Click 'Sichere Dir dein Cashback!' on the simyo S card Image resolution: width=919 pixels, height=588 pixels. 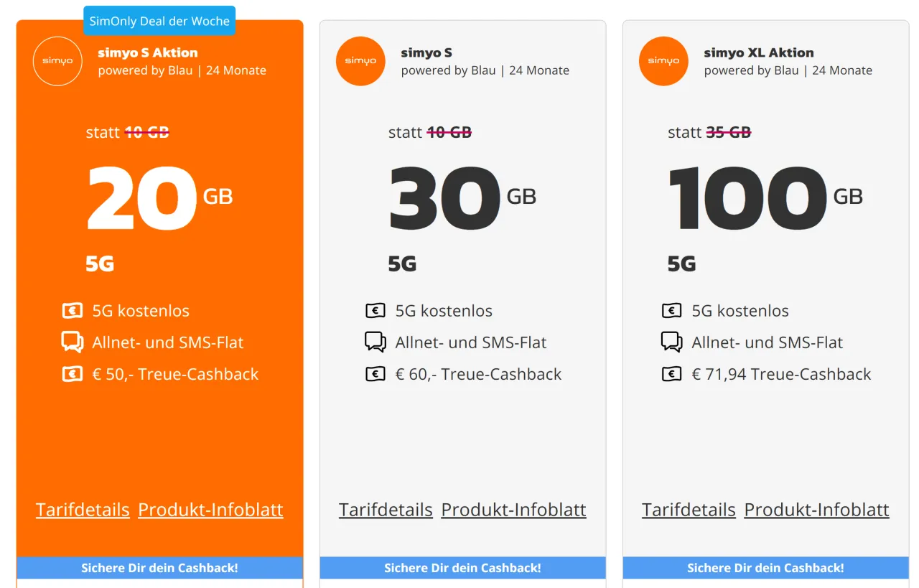(x=462, y=567)
